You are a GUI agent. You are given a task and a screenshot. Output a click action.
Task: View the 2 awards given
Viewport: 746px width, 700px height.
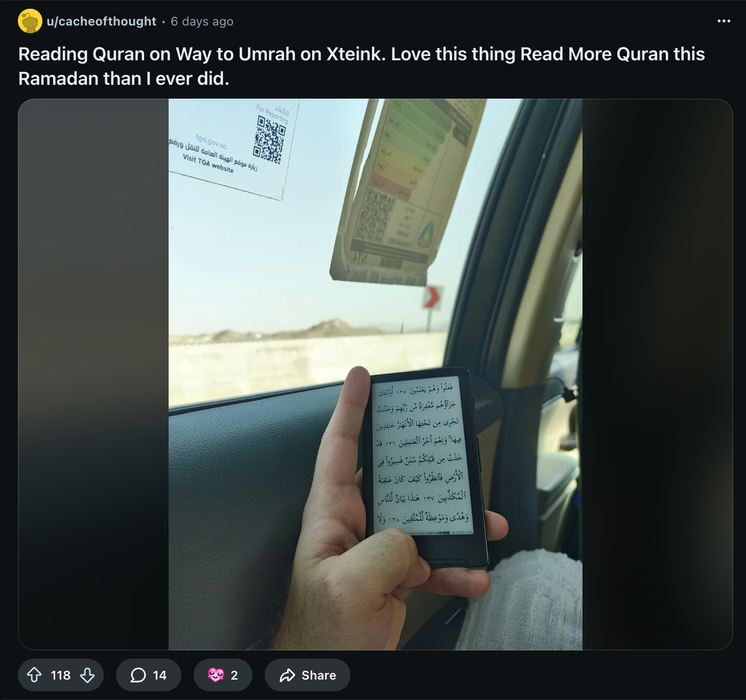point(223,675)
